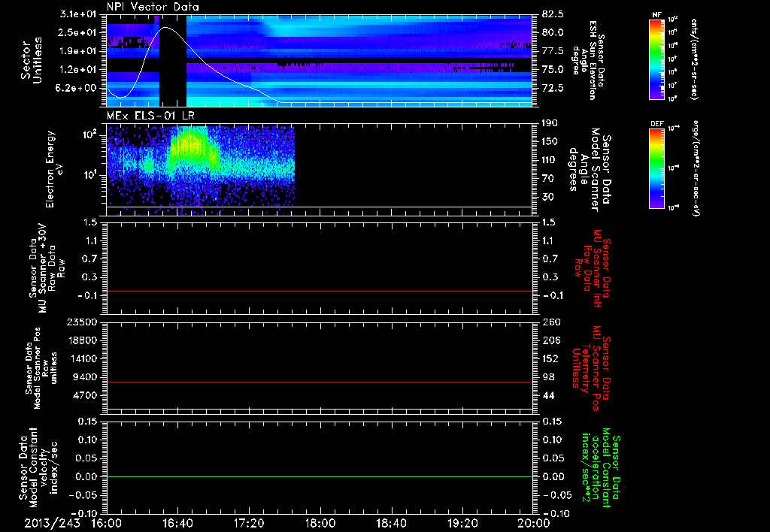Click the 16:00 time tick label
This screenshot has width=770, height=532.
click(107, 523)
